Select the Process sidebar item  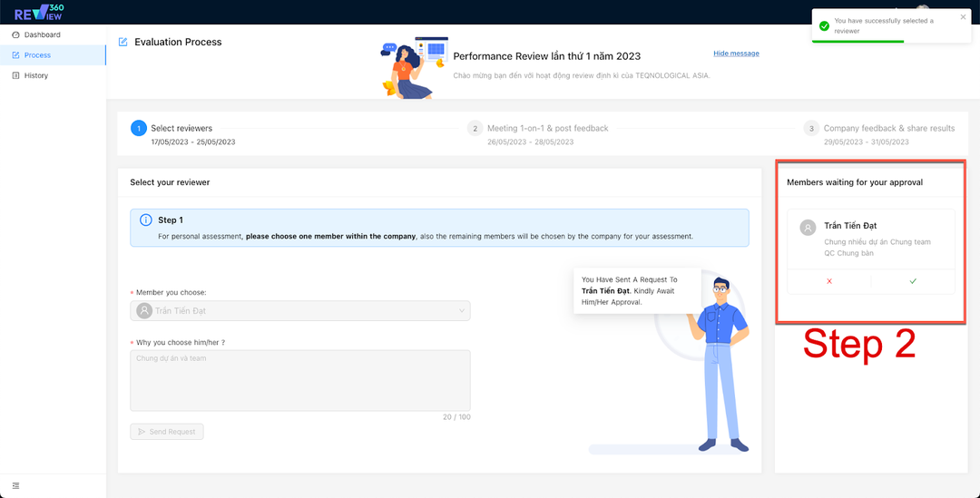[x=37, y=55]
